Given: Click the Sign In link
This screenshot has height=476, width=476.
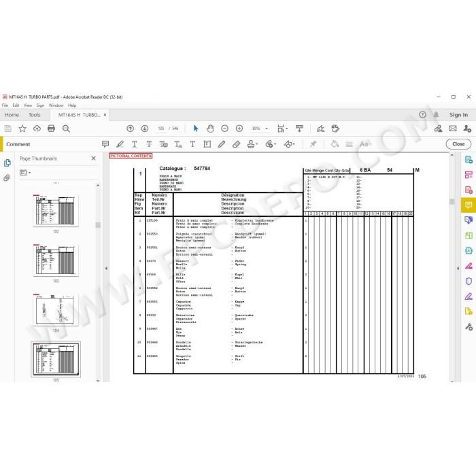Looking at the screenshot, I should click(458, 115).
